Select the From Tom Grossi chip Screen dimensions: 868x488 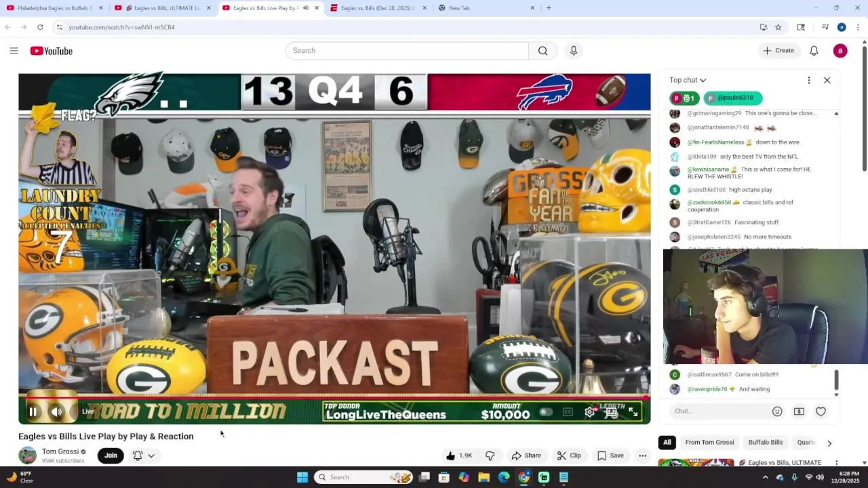point(709,443)
